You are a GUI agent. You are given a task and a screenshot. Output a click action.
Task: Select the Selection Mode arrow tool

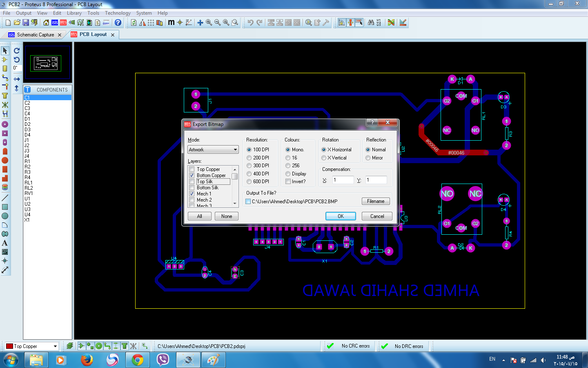point(5,51)
